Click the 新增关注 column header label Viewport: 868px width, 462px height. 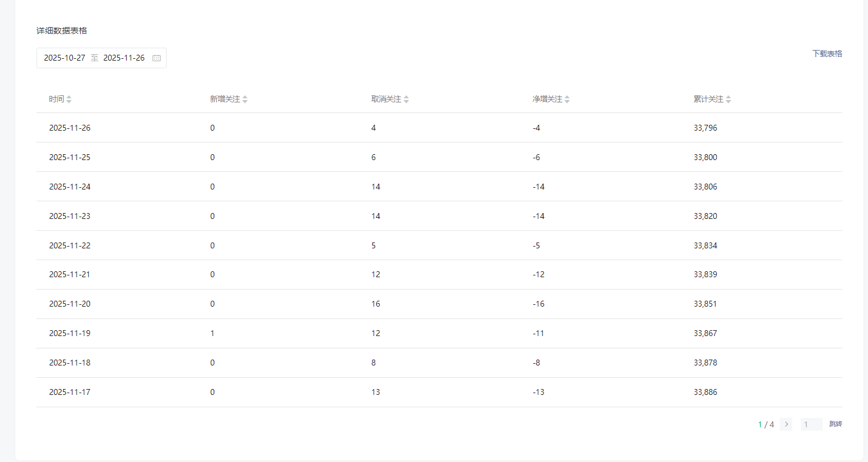pos(225,99)
